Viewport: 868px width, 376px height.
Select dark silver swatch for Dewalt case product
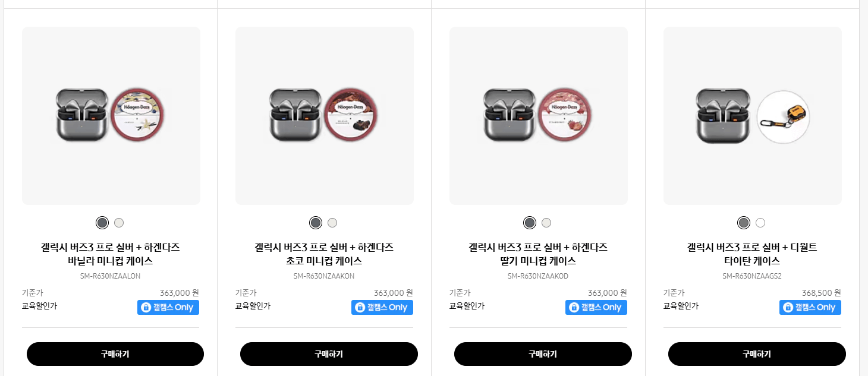point(744,223)
